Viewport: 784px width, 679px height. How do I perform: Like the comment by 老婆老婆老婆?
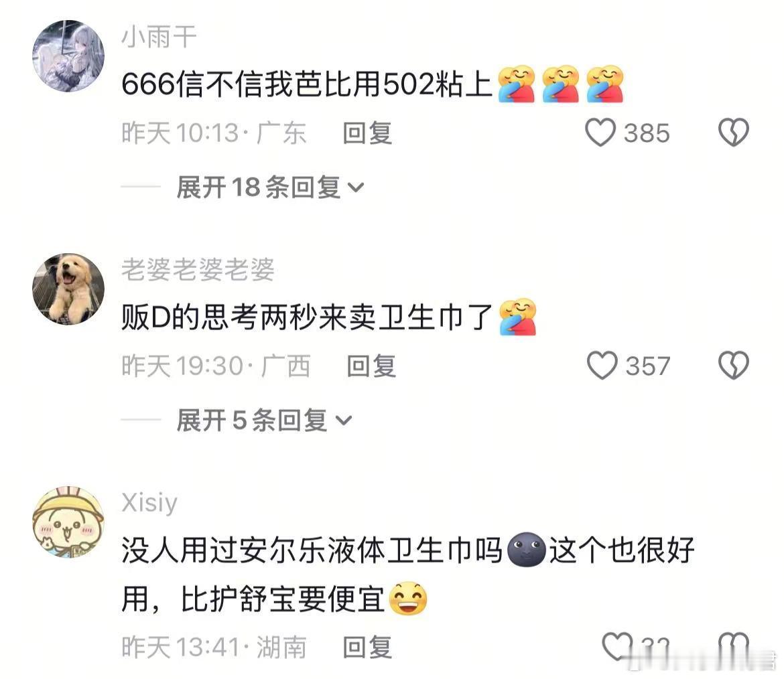tap(602, 365)
